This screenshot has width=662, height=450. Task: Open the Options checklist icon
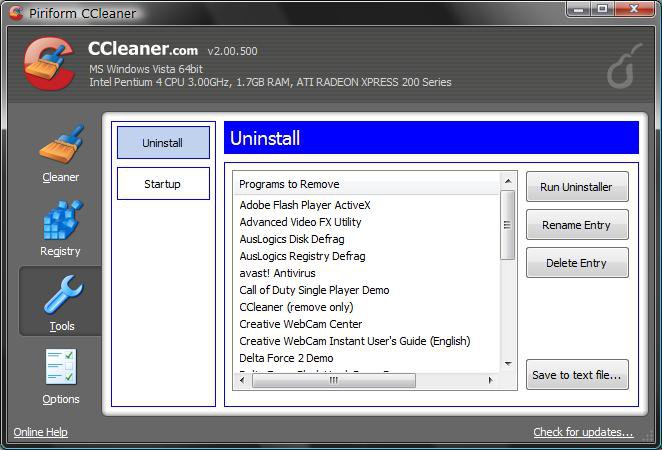click(x=61, y=366)
